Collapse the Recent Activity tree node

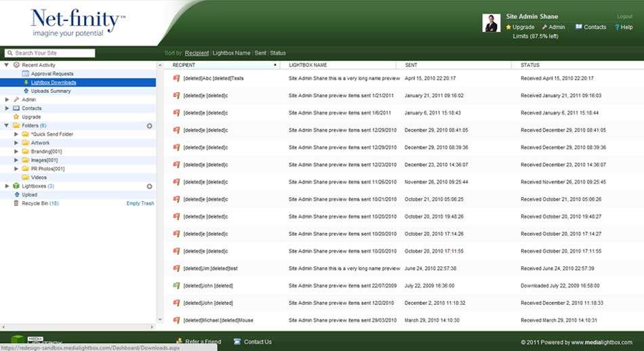[7, 65]
